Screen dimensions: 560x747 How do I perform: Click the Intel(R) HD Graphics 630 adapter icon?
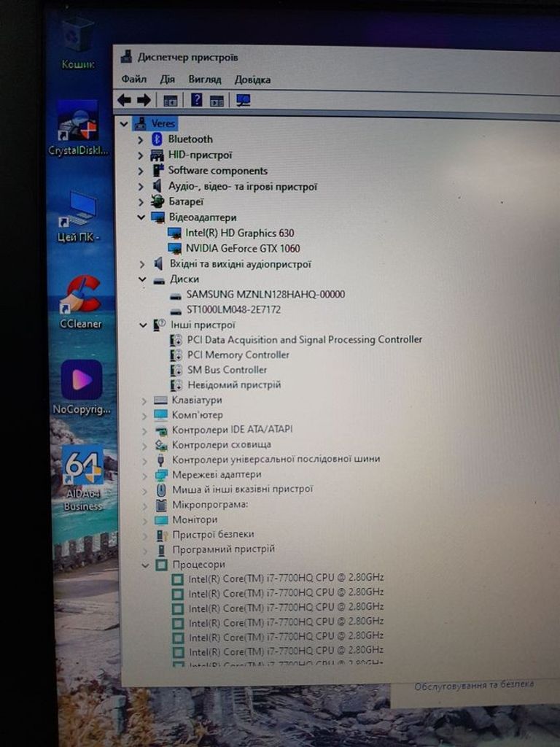(x=174, y=233)
